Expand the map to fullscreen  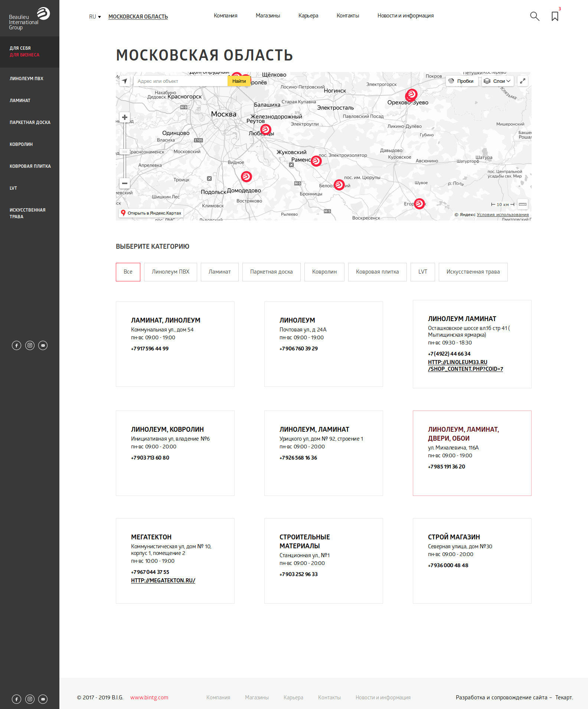point(523,81)
